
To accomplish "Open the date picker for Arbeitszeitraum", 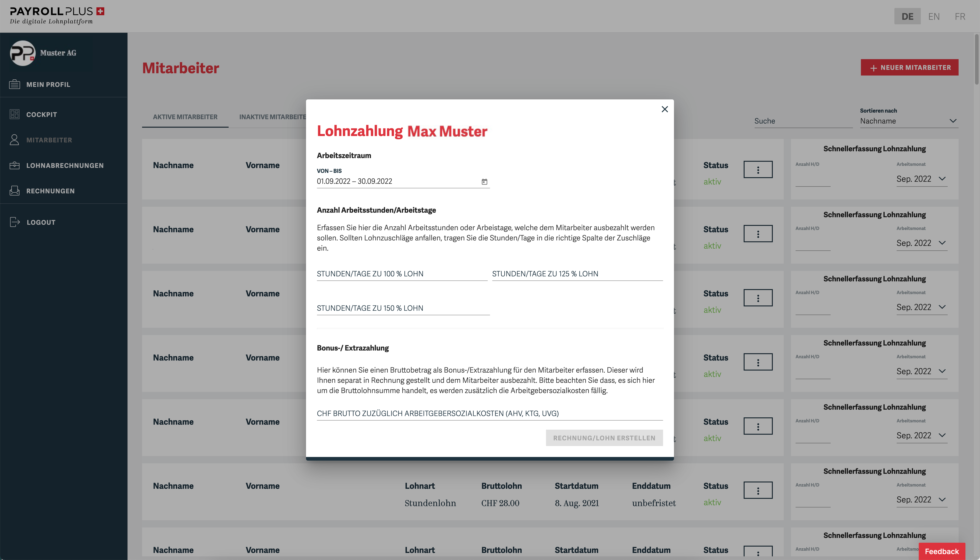I will (485, 181).
